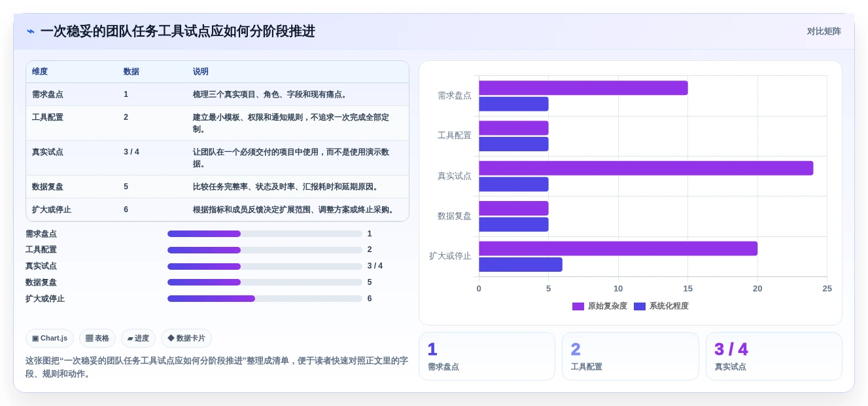Screen dimensions: 868x406
Task: Click table cell 数据复盘
Action: point(48,187)
